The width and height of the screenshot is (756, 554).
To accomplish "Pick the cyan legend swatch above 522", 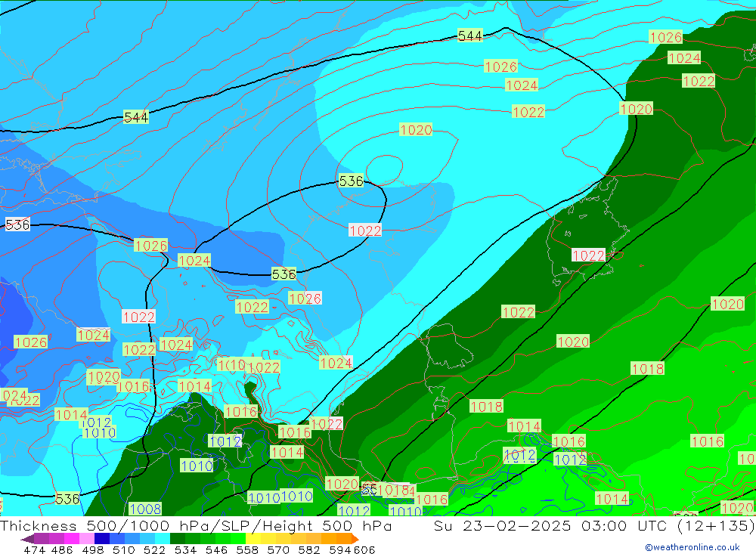I will 163,539.
